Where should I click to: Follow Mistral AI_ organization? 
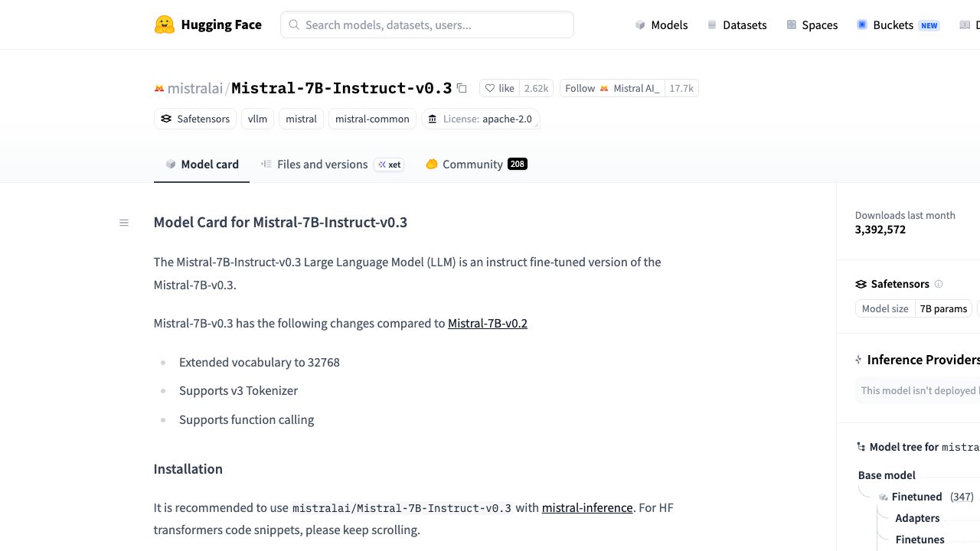click(612, 88)
